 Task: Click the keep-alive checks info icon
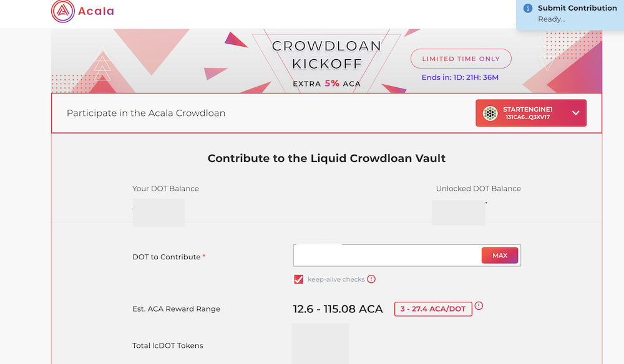(x=371, y=279)
